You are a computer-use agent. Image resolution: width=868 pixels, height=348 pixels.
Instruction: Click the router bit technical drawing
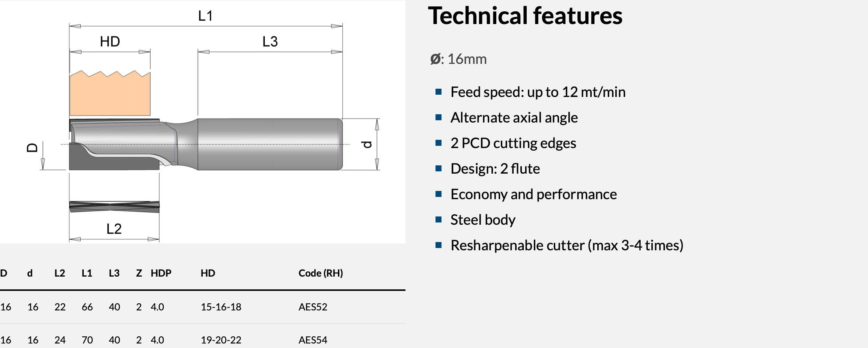coord(203,124)
